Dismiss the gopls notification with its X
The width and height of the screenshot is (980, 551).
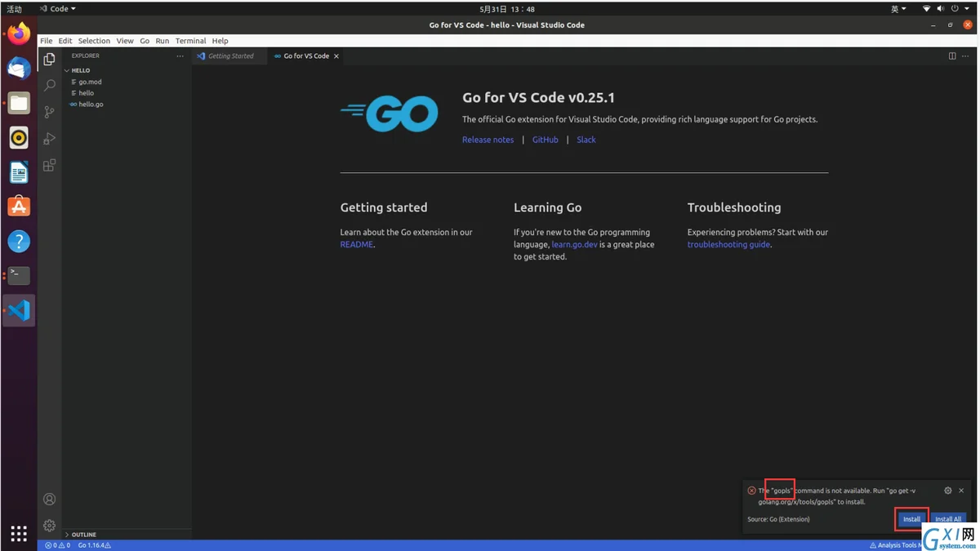pos(961,491)
